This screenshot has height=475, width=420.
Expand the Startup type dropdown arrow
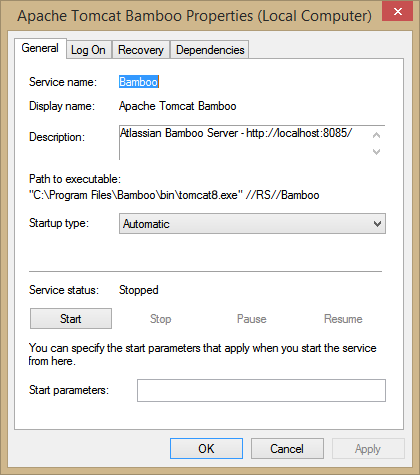[x=377, y=224]
